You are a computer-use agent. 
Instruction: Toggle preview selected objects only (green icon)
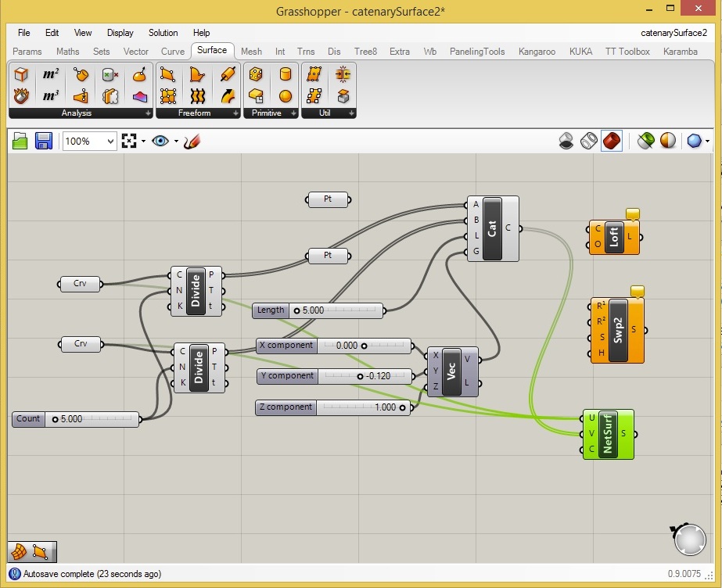(x=645, y=142)
